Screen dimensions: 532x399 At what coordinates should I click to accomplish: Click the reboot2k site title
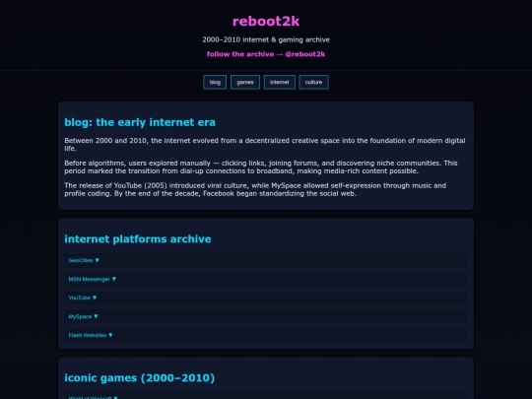[266, 21]
